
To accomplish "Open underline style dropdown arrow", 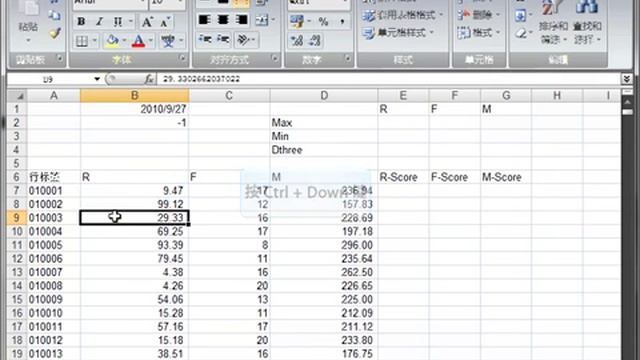I will tap(131, 22).
